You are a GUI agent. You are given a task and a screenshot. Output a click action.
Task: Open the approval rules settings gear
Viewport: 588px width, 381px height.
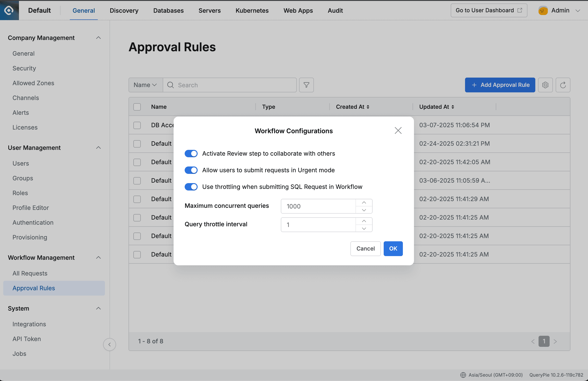click(x=545, y=85)
